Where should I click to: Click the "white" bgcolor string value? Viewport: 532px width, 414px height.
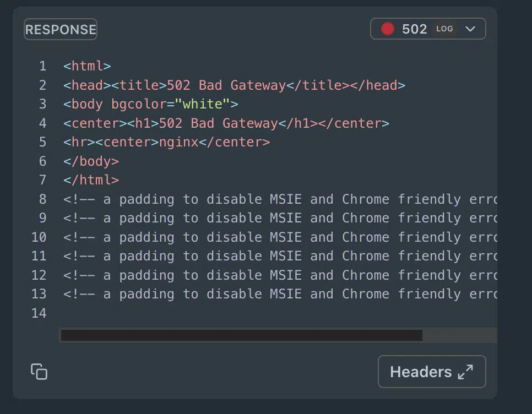202,104
